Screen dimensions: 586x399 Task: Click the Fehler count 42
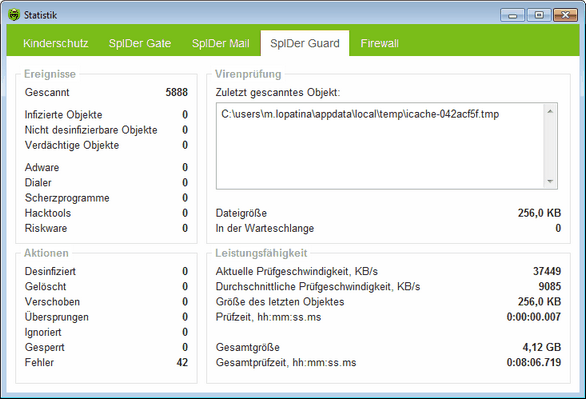pyautogui.click(x=182, y=362)
